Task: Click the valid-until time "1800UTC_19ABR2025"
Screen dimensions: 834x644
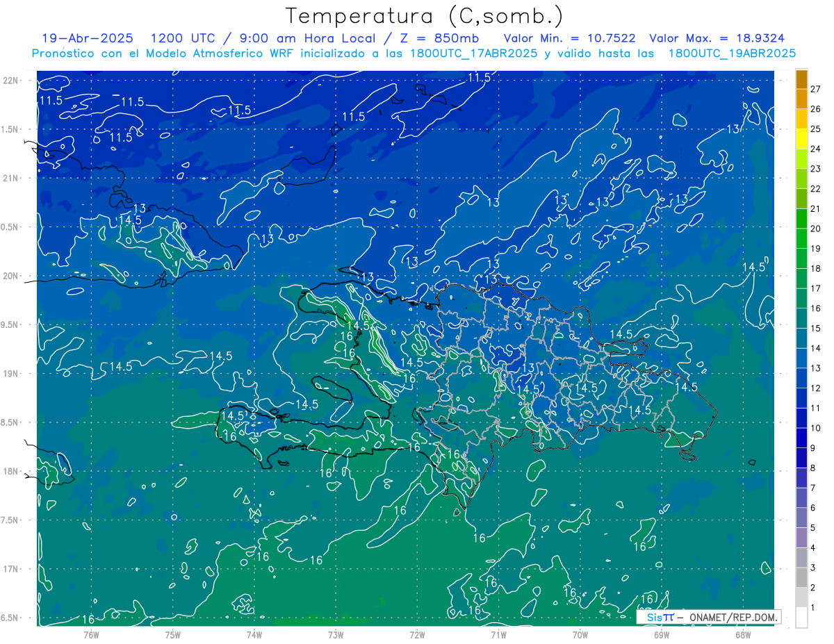Action: point(732,53)
